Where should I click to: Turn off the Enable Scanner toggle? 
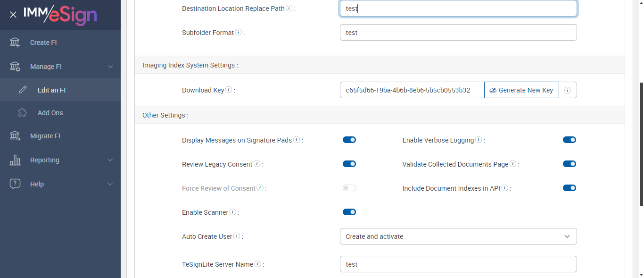click(x=349, y=212)
